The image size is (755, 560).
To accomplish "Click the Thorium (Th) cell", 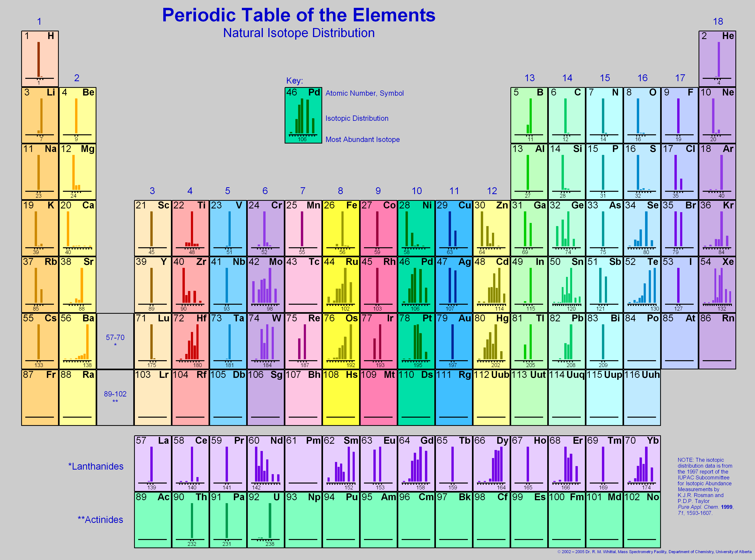I will 191,520.
